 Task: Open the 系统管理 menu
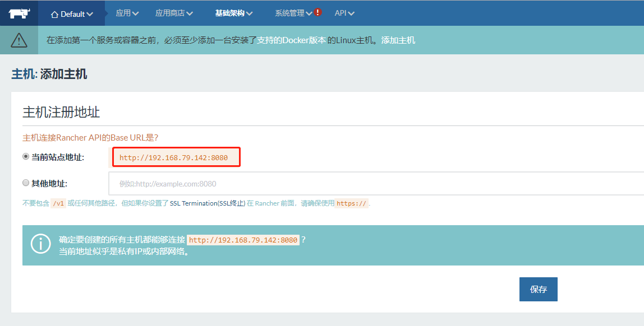coord(293,13)
